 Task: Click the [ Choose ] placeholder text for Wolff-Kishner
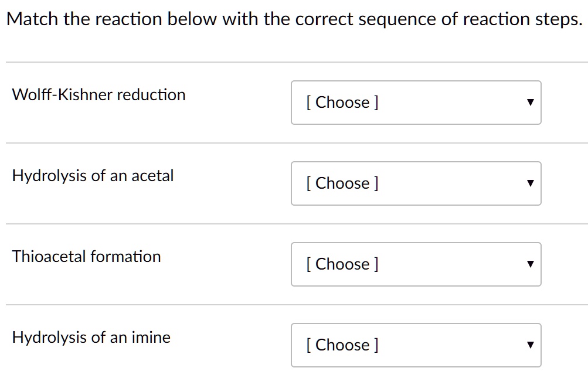coord(342,103)
